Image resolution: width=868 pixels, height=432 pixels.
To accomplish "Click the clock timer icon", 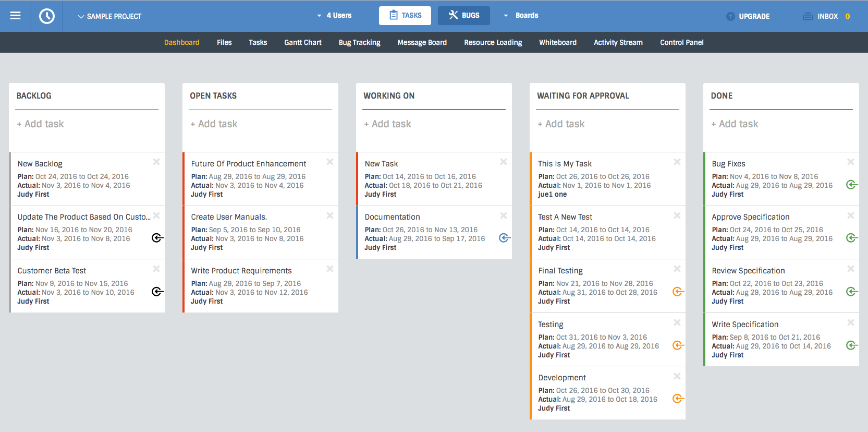I will coord(47,16).
